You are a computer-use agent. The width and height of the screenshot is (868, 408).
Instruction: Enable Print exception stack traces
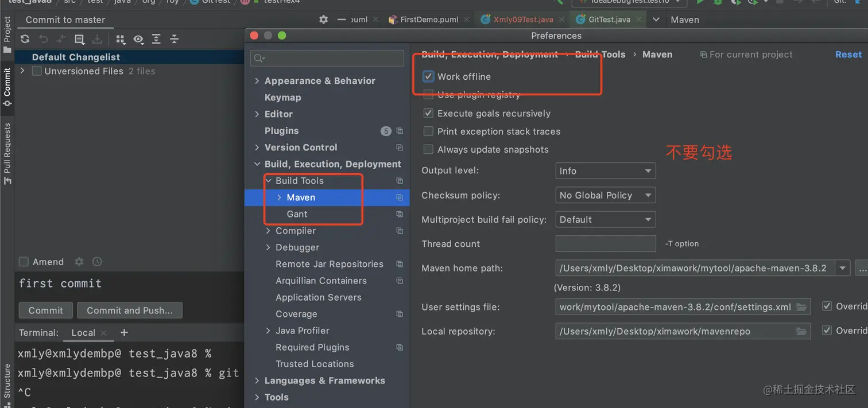tap(428, 131)
